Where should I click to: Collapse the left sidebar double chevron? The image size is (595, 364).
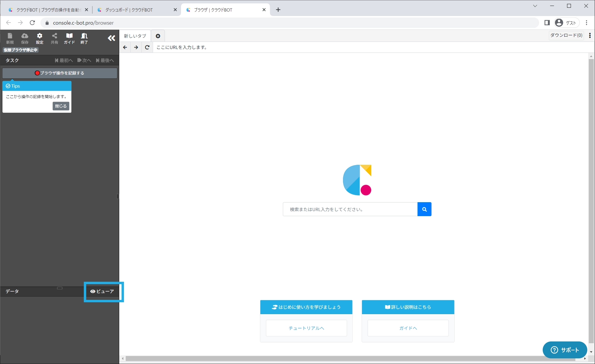111,38
